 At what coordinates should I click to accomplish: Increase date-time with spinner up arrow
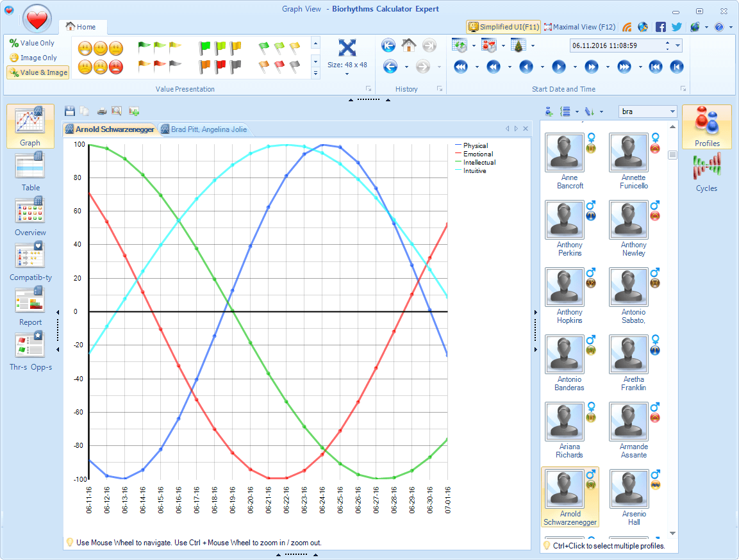click(x=667, y=43)
